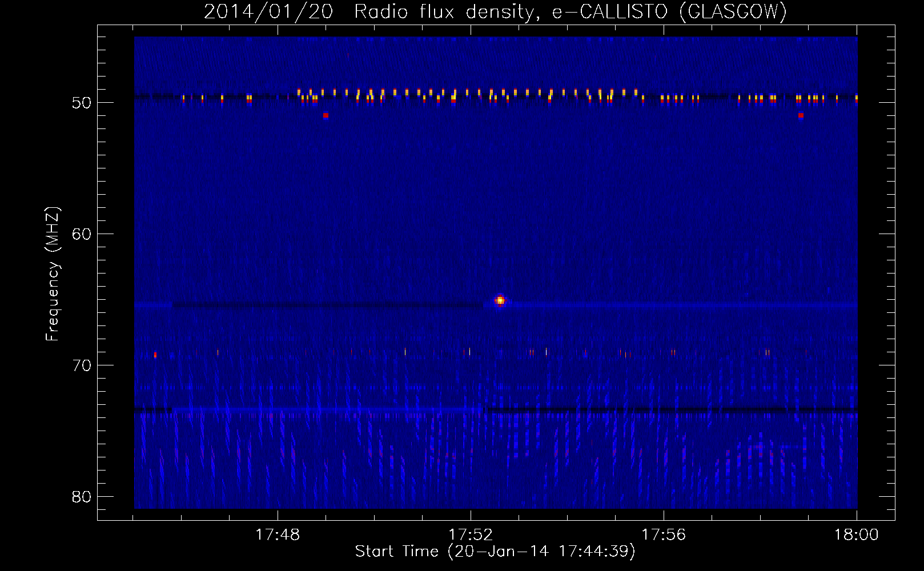Click the 80 frequency tick label
Screen dimensions: 924x571
(82, 497)
